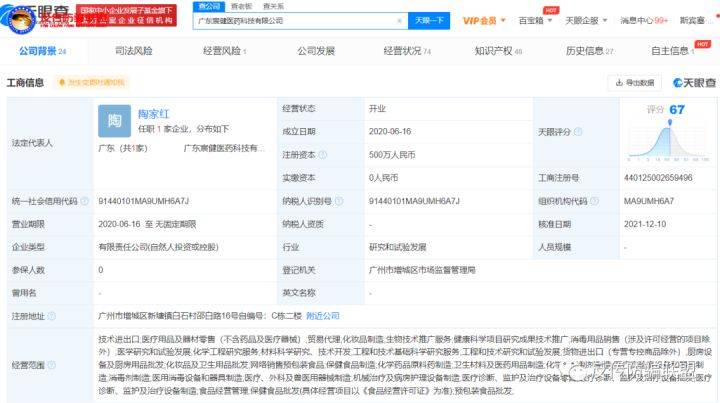The image size is (720, 403).
Task: Open legal representative 陶家红 profile link
Action: point(154,114)
